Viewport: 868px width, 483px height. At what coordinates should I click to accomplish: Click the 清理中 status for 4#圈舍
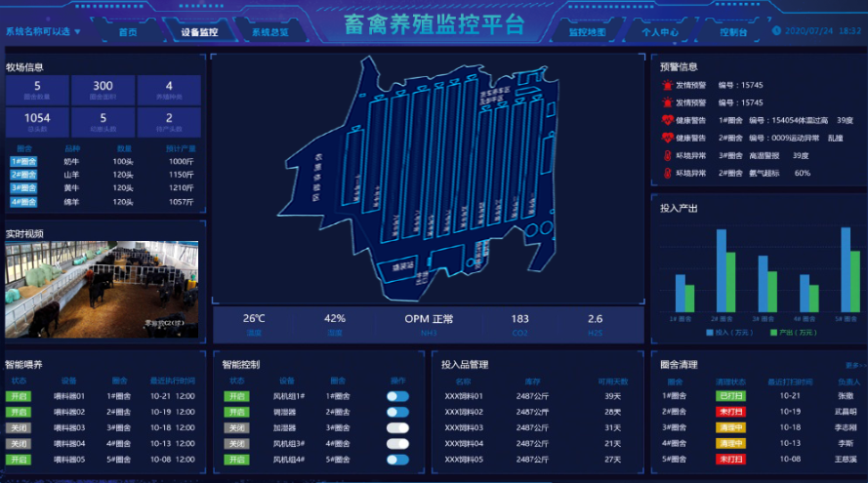(x=730, y=443)
